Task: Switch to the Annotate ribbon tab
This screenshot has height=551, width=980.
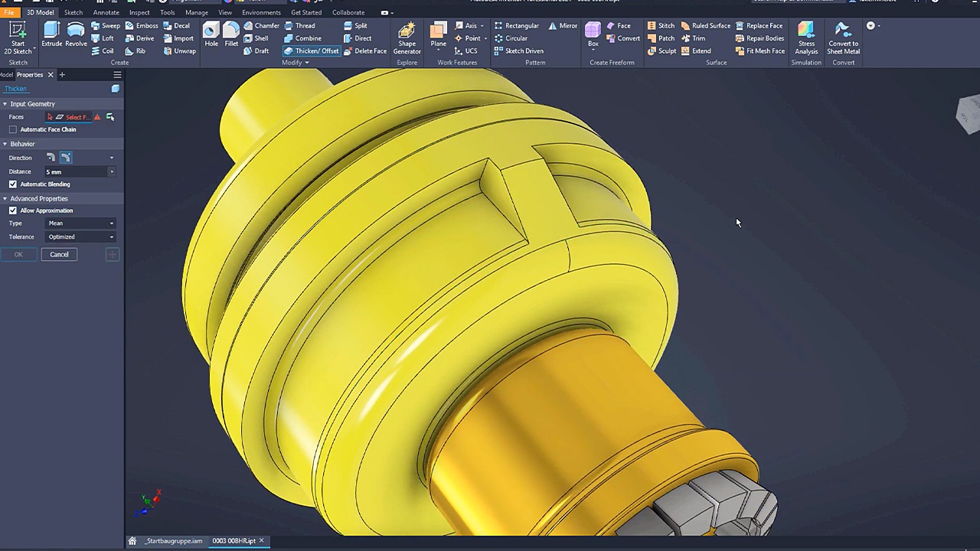Action: click(106, 12)
